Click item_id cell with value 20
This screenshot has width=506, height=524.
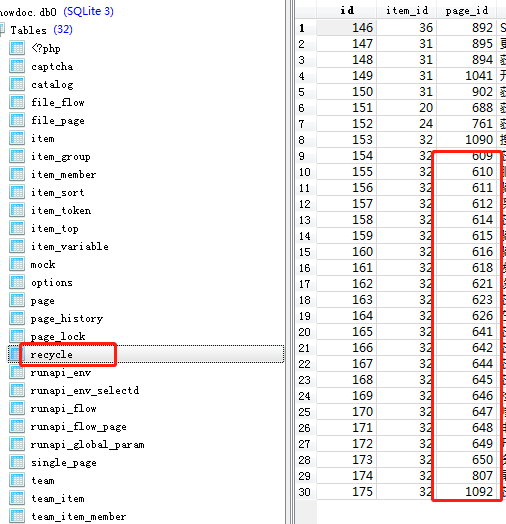[407, 108]
